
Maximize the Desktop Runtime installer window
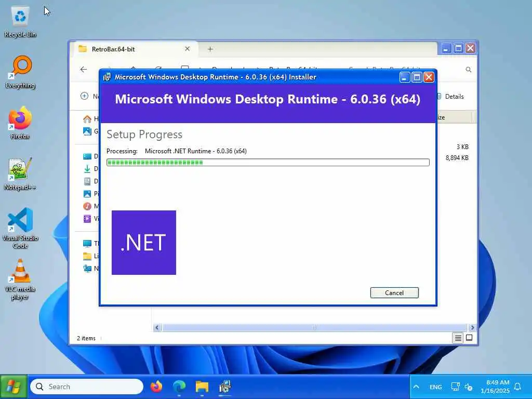pyautogui.click(x=417, y=77)
